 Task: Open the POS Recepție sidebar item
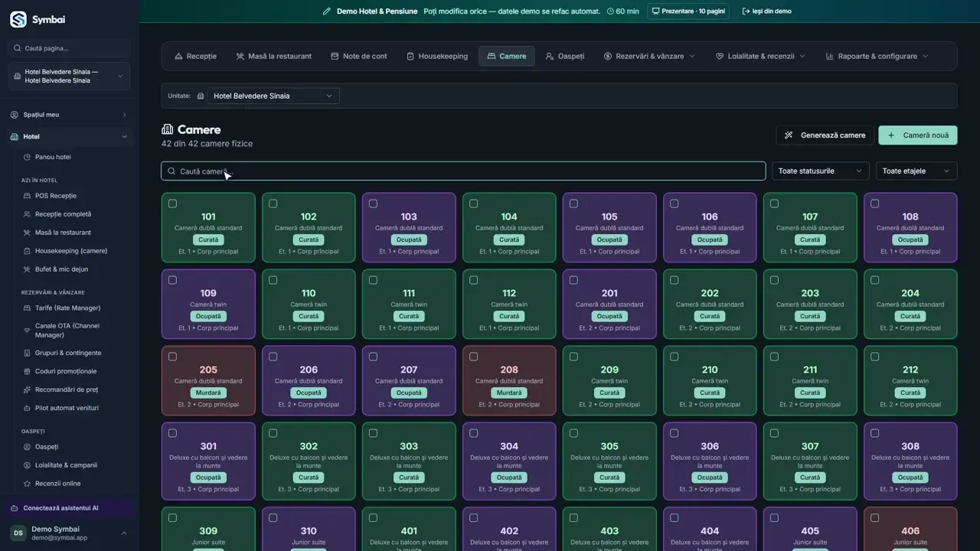[x=55, y=196]
